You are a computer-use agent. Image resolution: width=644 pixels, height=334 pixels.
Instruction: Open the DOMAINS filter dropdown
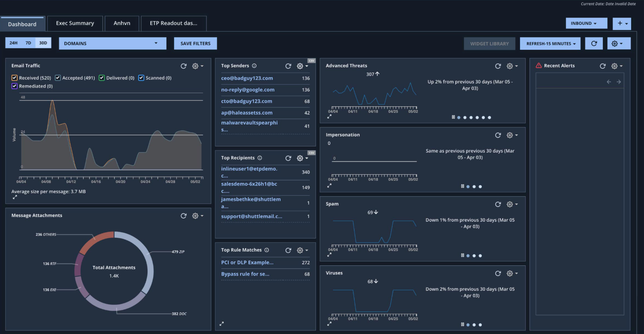[x=112, y=43]
